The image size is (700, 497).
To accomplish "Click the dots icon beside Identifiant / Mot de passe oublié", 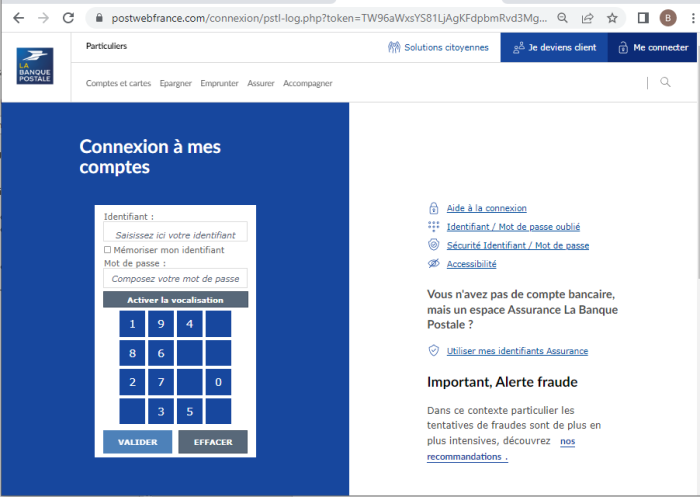I will pos(433,226).
